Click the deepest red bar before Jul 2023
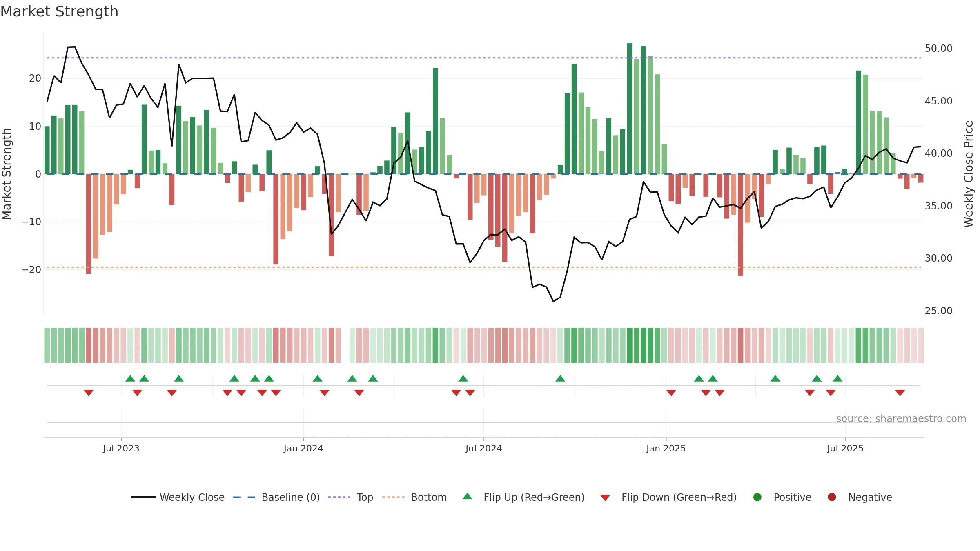The height and width of the screenshot is (551, 980). pos(89,224)
